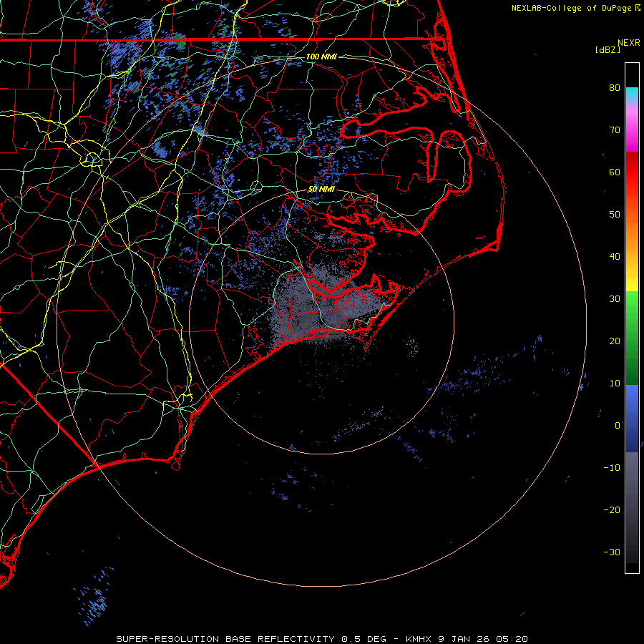Click the blue segment of the color bar
The width and height of the screenshot is (644, 644).
pyautogui.click(x=632, y=418)
